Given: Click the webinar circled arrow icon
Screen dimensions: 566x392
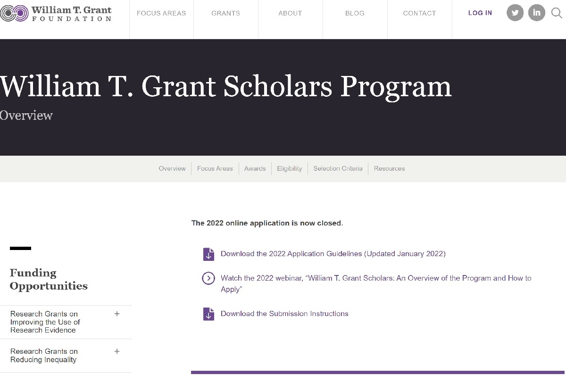Looking at the screenshot, I should 208,278.
